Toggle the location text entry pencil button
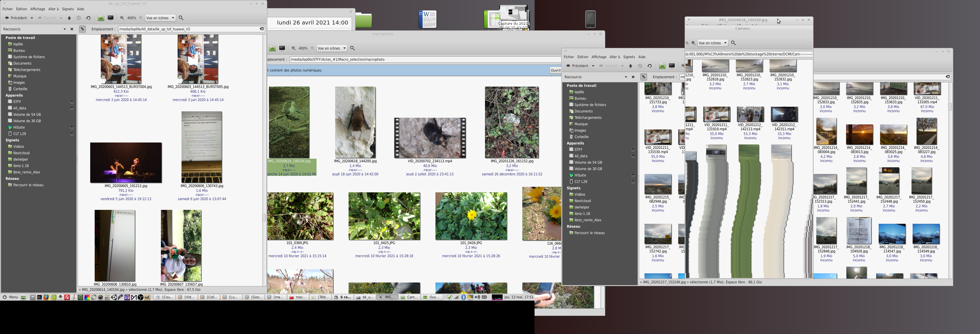This screenshot has height=334, width=980. pyautogui.click(x=82, y=29)
